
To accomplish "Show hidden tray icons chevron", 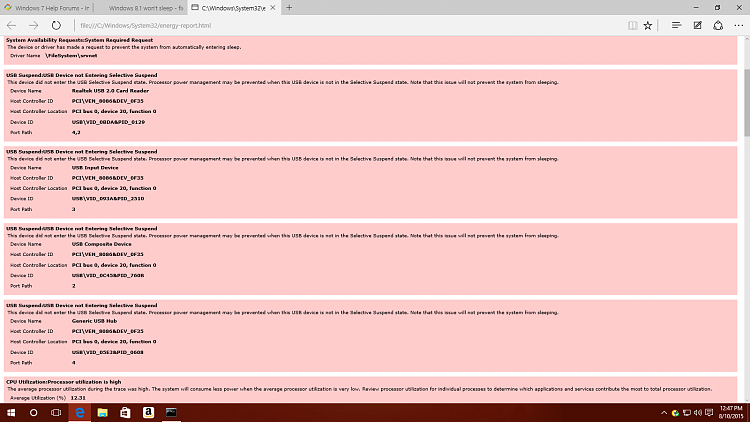I will coord(664,412).
